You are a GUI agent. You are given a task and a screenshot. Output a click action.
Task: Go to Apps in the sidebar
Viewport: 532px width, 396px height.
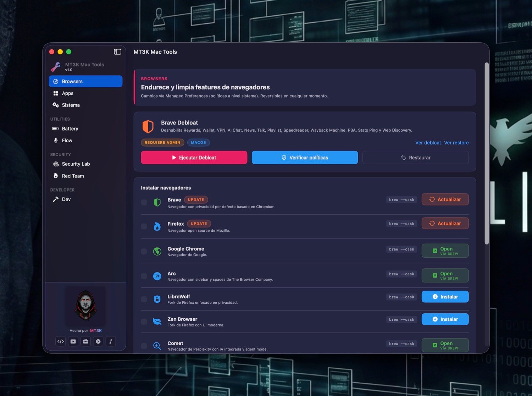[85, 93]
